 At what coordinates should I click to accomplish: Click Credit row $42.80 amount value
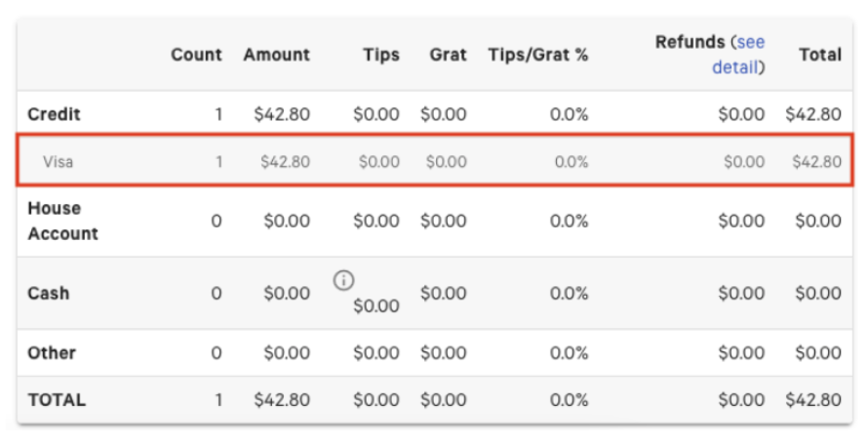[x=282, y=114]
